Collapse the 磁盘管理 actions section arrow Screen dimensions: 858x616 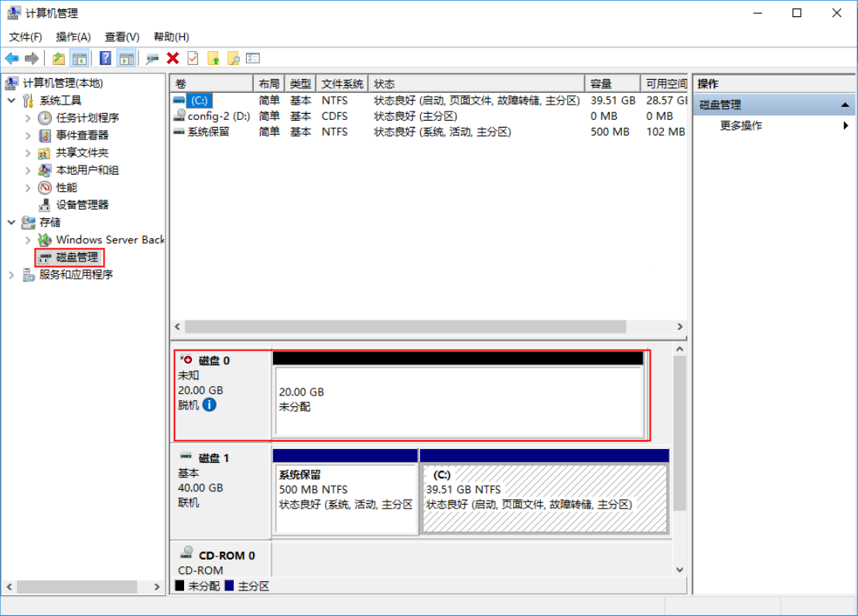pos(845,104)
